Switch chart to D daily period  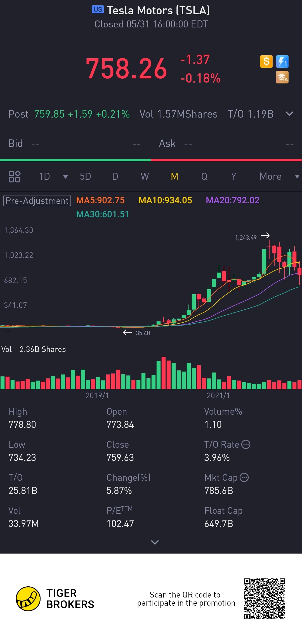tap(115, 176)
